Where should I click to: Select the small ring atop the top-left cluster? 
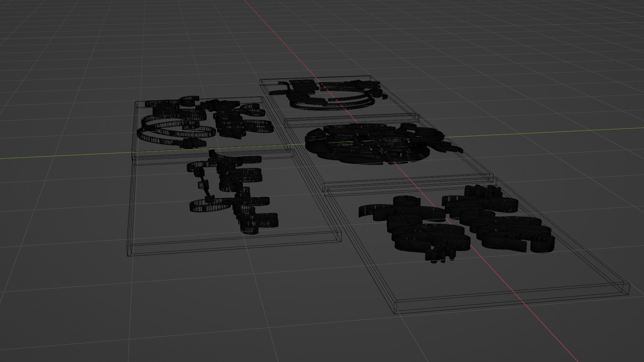(190, 99)
